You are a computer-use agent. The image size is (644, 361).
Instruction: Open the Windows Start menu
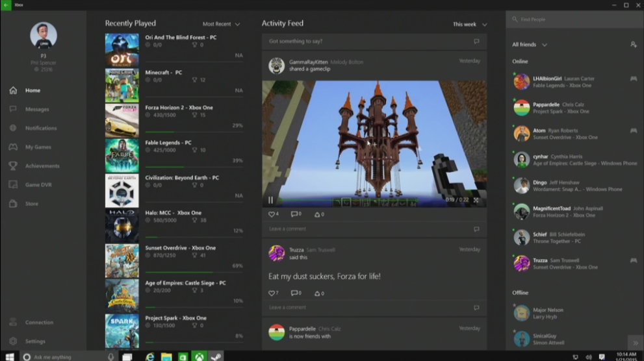tap(10, 357)
